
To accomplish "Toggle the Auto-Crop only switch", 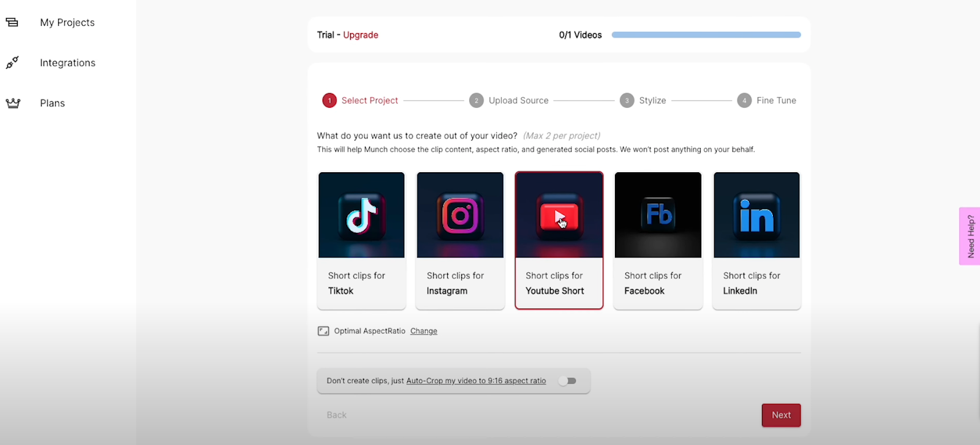I will point(568,381).
